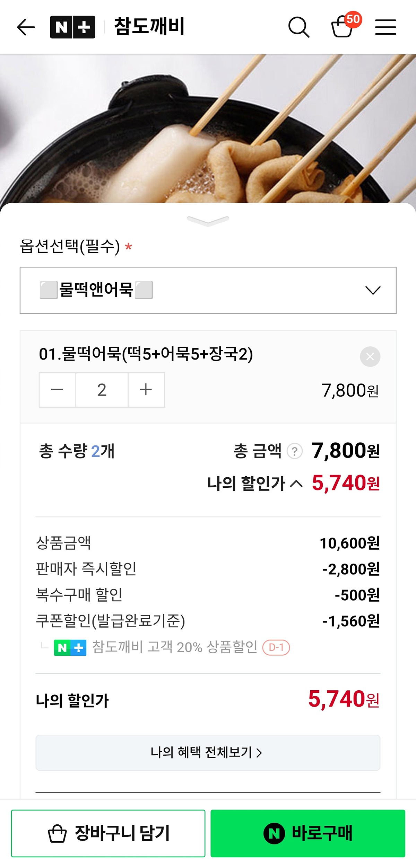Screen dimensions: 416x868
Task: Go back with the left arrow icon
Action: [26, 27]
